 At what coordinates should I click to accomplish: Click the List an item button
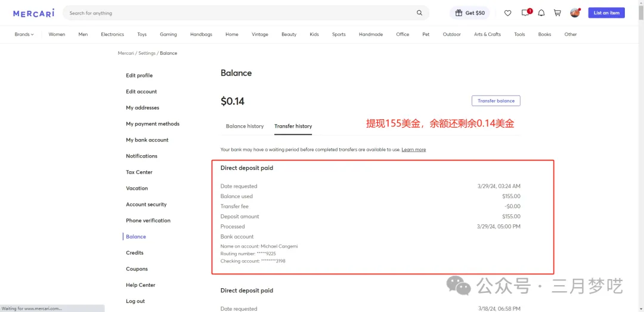[x=606, y=13]
